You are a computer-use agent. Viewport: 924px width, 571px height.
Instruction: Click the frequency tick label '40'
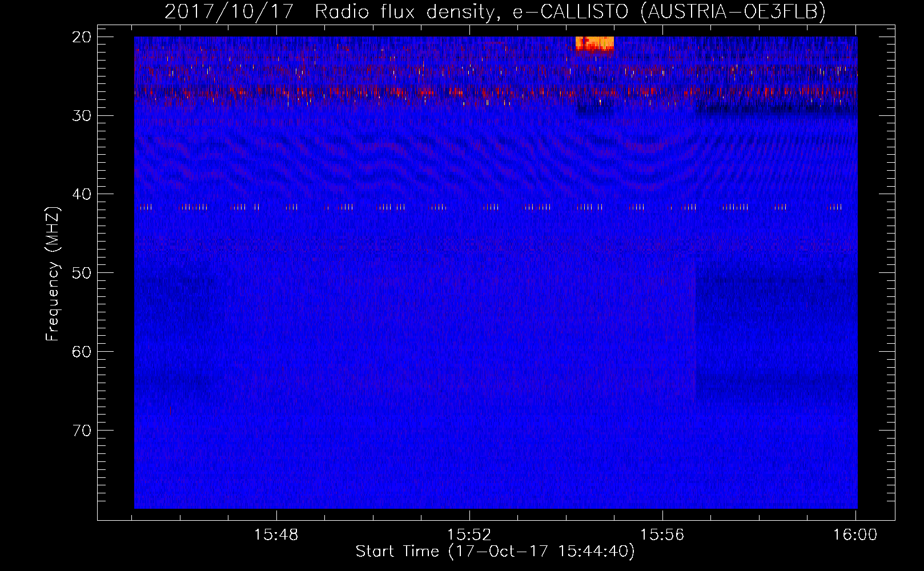(x=82, y=194)
